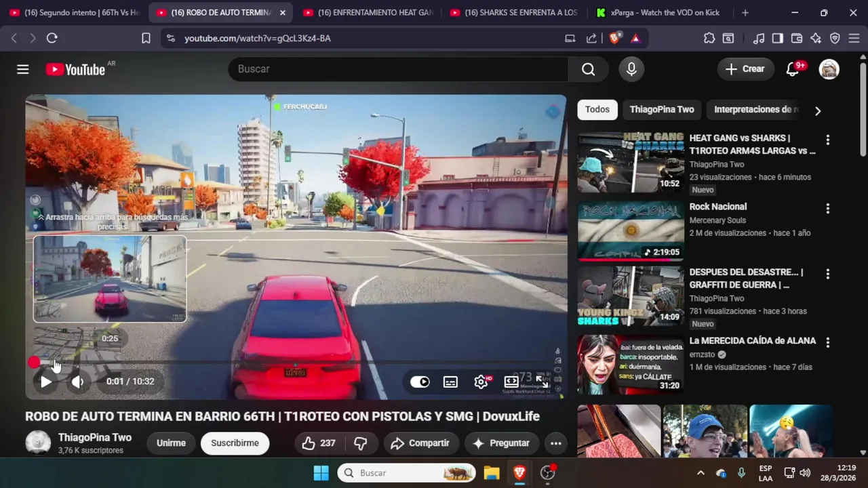
Task: Open browser extensions puzzle icon
Action: click(709, 39)
